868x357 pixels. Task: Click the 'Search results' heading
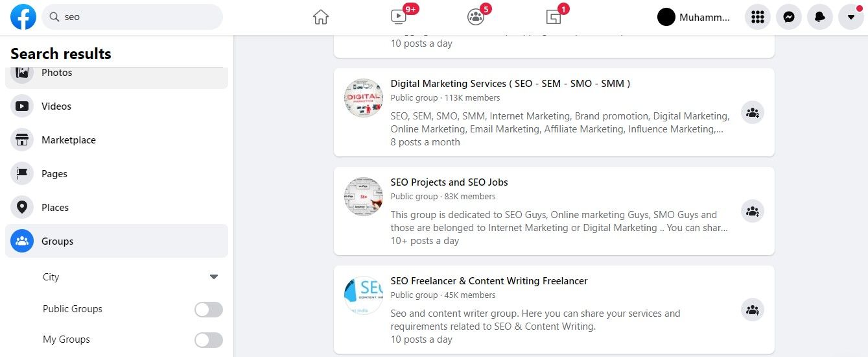[61, 54]
